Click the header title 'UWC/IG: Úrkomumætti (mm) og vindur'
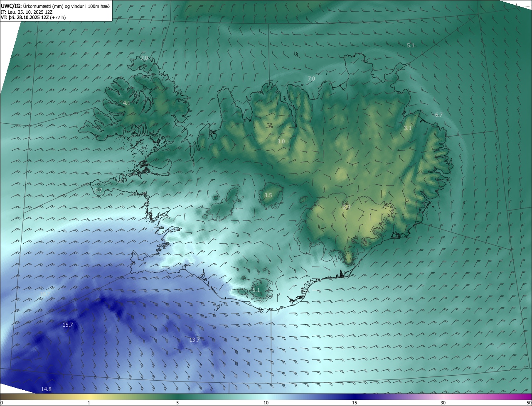 [x=55, y=6]
